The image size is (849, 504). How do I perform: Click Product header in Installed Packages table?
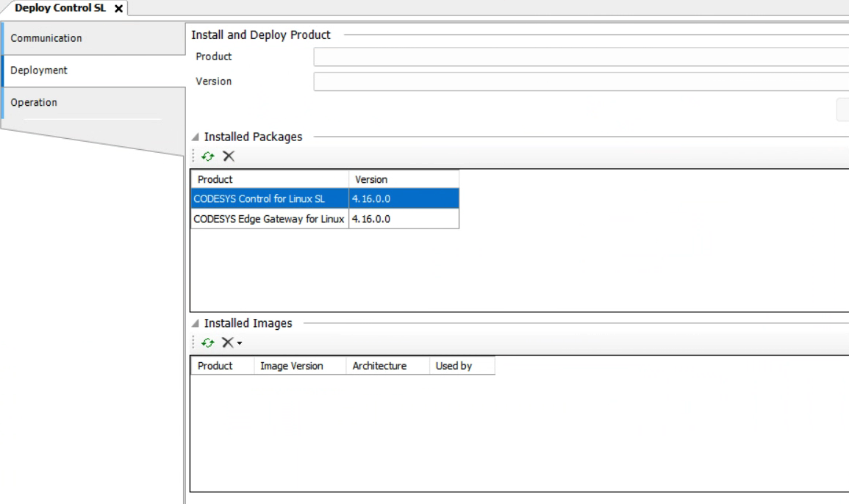tap(270, 179)
